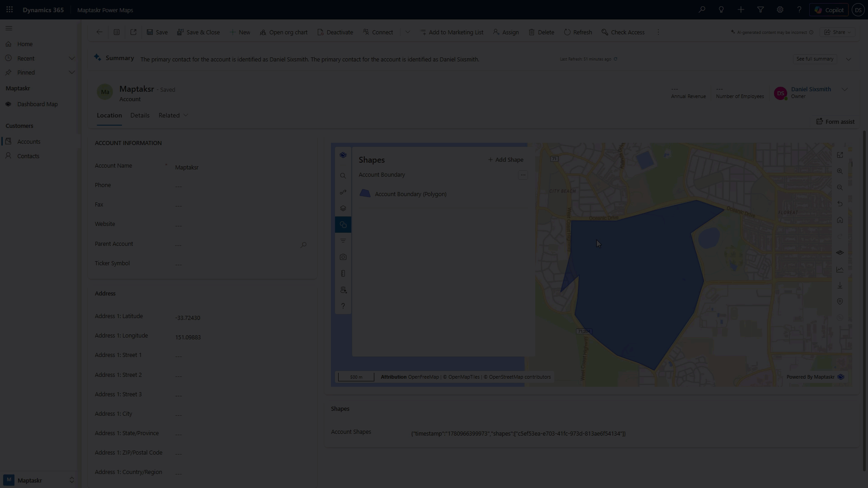868x488 pixels.
Task: Click Assign command
Action: pos(506,32)
